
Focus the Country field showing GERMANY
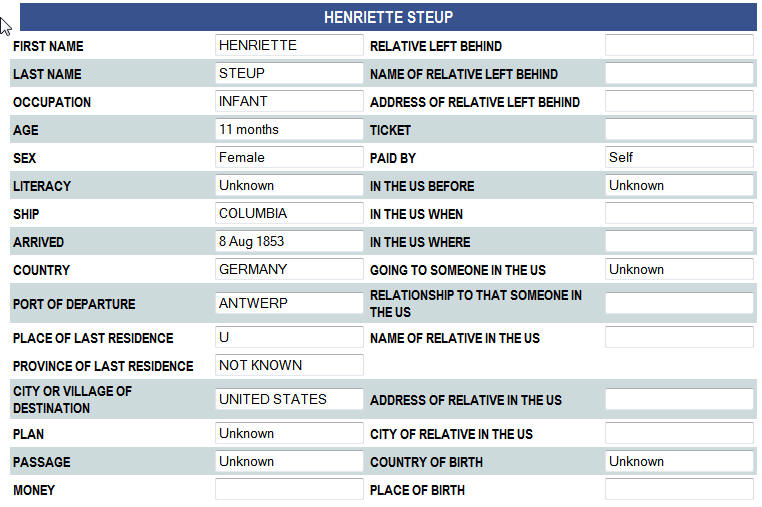pos(289,270)
